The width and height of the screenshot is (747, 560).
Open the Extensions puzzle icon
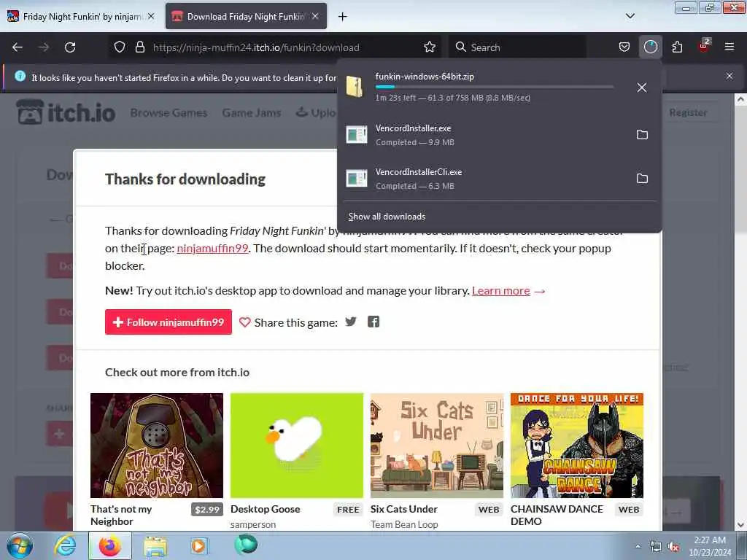tap(677, 47)
